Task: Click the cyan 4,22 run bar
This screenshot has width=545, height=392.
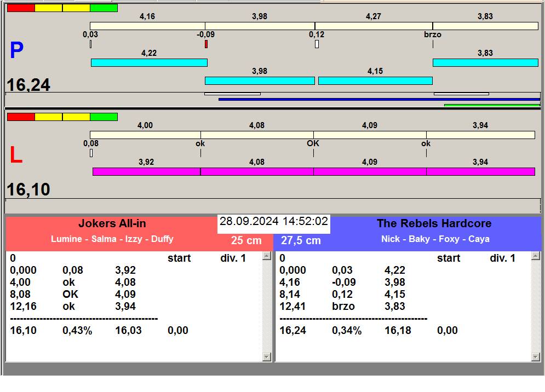Action: [148, 63]
